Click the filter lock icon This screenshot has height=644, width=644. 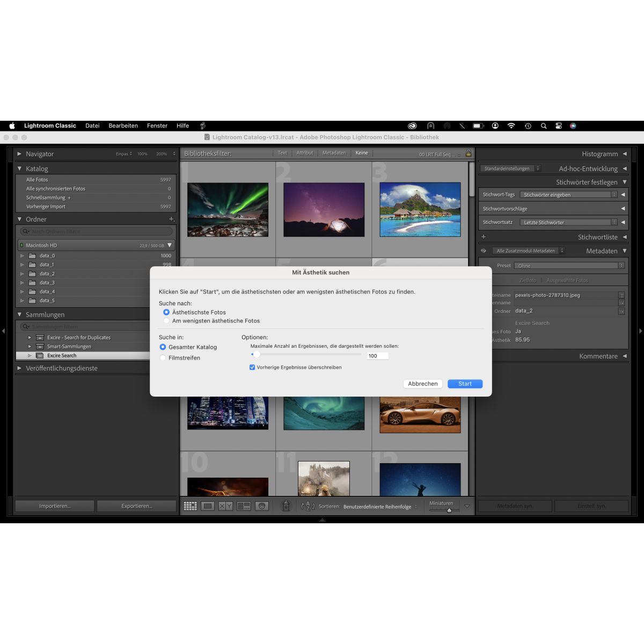(x=468, y=153)
